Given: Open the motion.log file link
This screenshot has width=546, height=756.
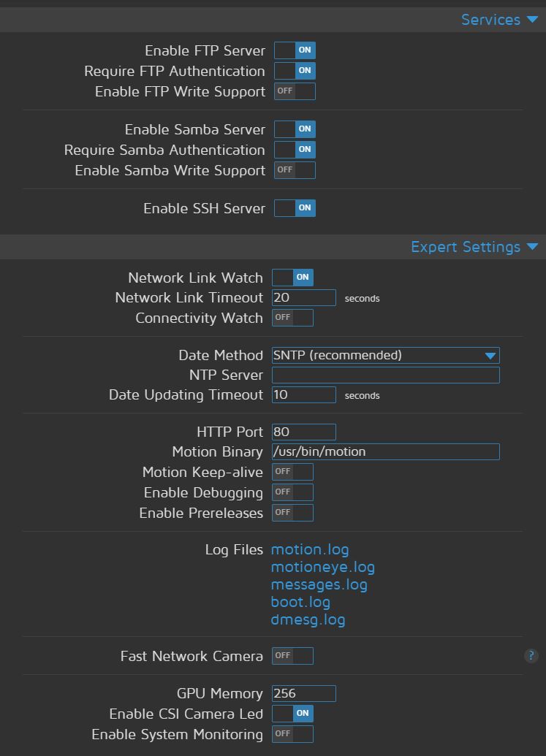Looking at the screenshot, I should (x=310, y=549).
